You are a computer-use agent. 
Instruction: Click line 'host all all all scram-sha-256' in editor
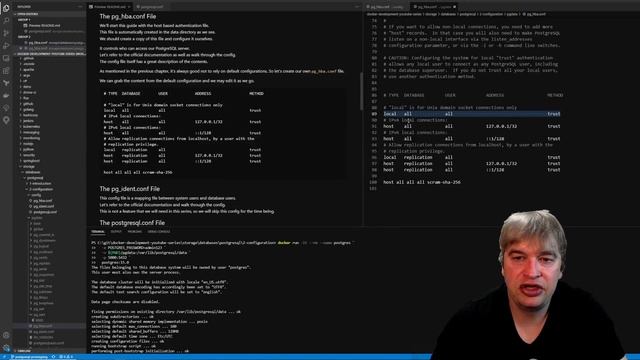coord(422,182)
